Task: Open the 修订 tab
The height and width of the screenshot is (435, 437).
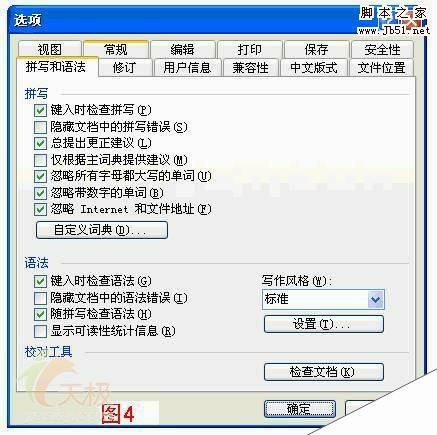Action: point(125,68)
